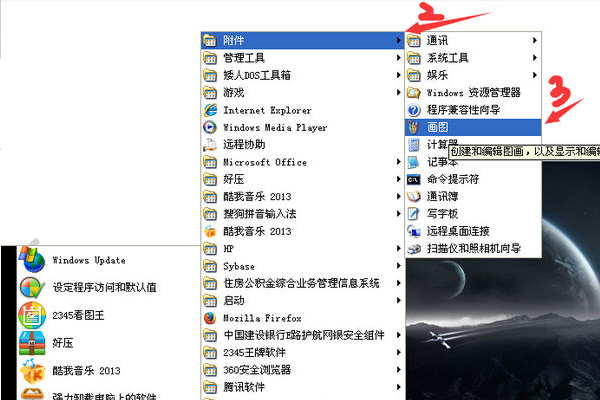
Task: Click the 通讯簿 address book icon
Action: tap(413, 196)
